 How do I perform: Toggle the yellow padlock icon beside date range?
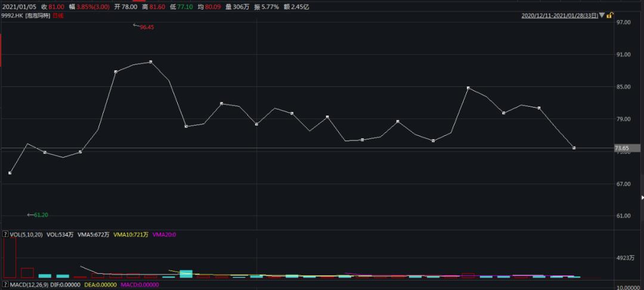tap(610, 15)
